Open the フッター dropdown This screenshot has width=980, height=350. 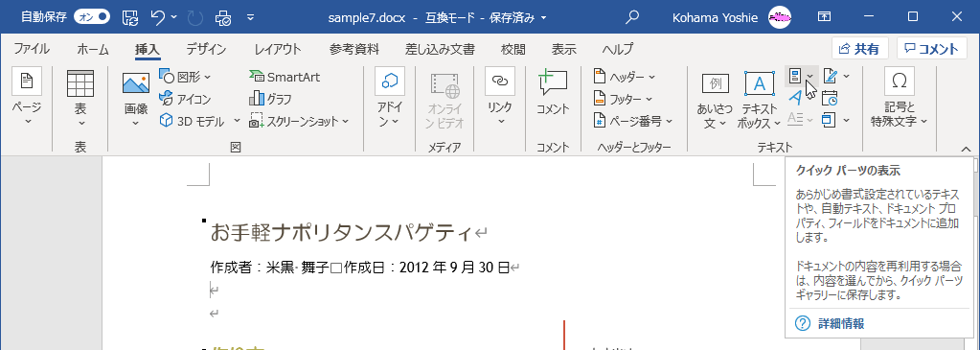pos(623,99)
